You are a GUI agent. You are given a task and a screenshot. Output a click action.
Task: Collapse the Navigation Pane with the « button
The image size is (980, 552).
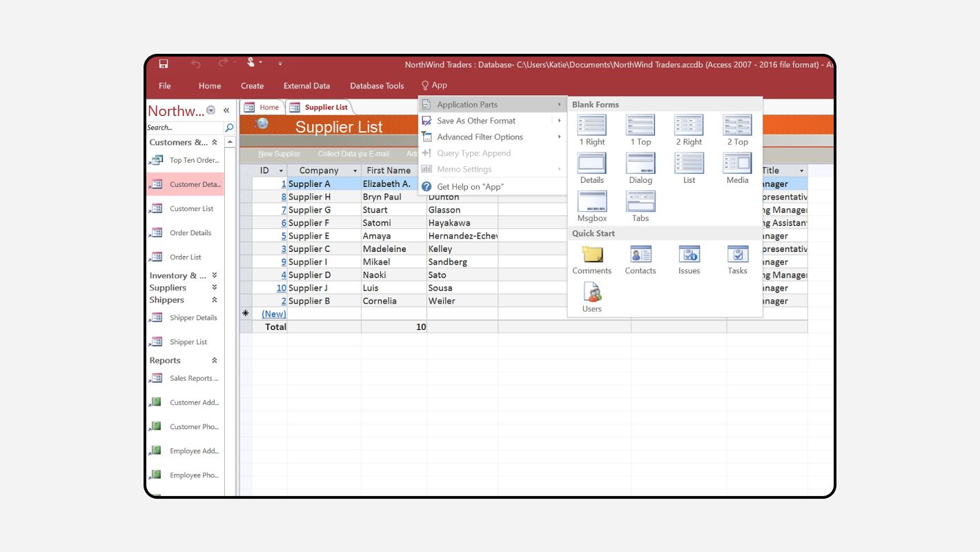point(226,109)
